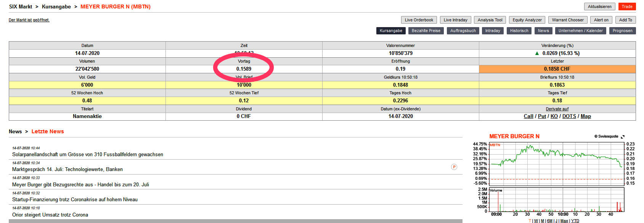Viewport: 644px width, 223px height.
Task: Click the Valorennummer value 10'850'379
Action: [401, 53]
